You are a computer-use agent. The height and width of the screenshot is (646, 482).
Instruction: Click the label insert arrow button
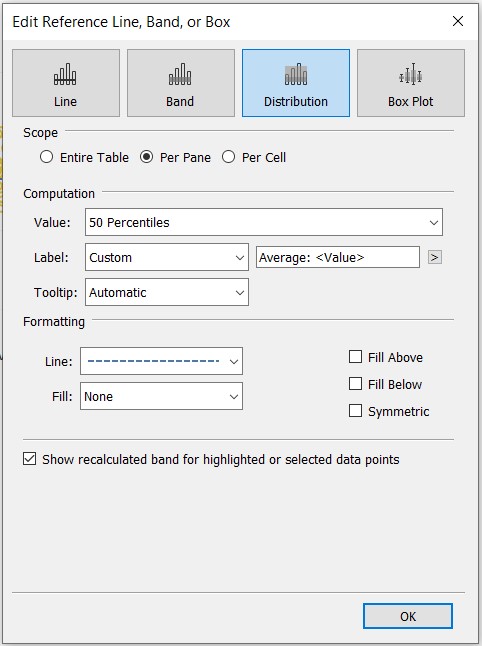pos(435,257)
